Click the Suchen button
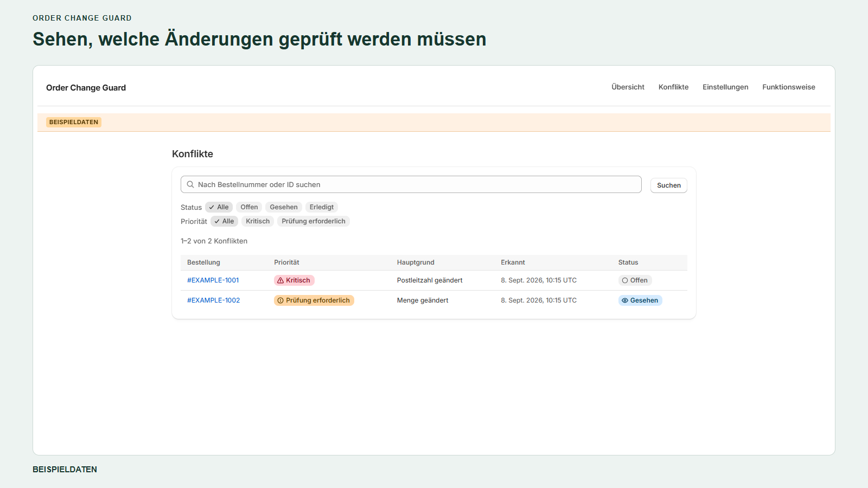868x488 pixels. click(x=669, y=185)
